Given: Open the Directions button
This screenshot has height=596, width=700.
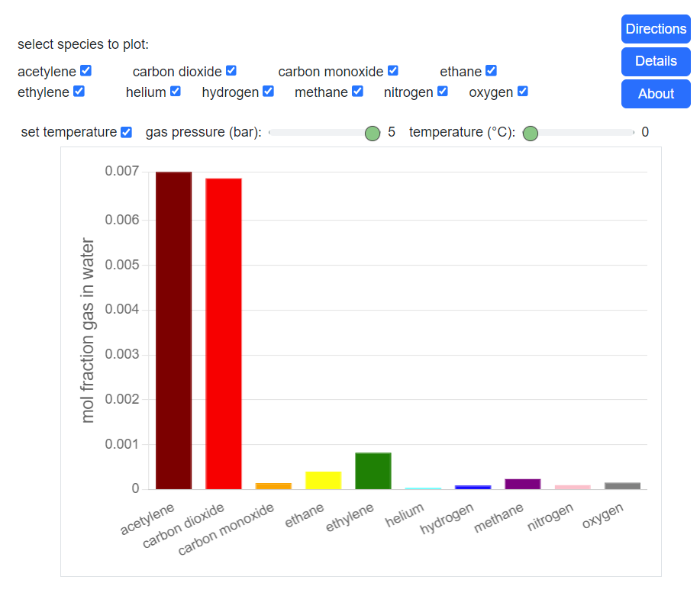Looking at the screenshot, I should click(x=656, y=29).
